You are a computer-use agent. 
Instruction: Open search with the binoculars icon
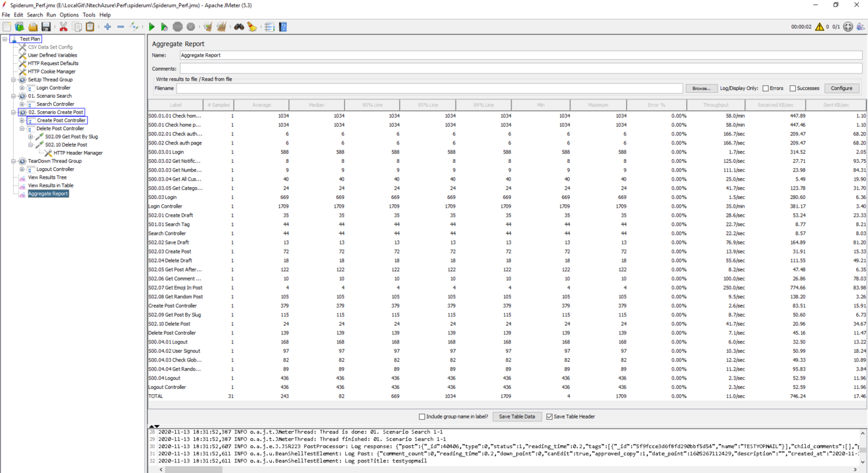[239, 27]
